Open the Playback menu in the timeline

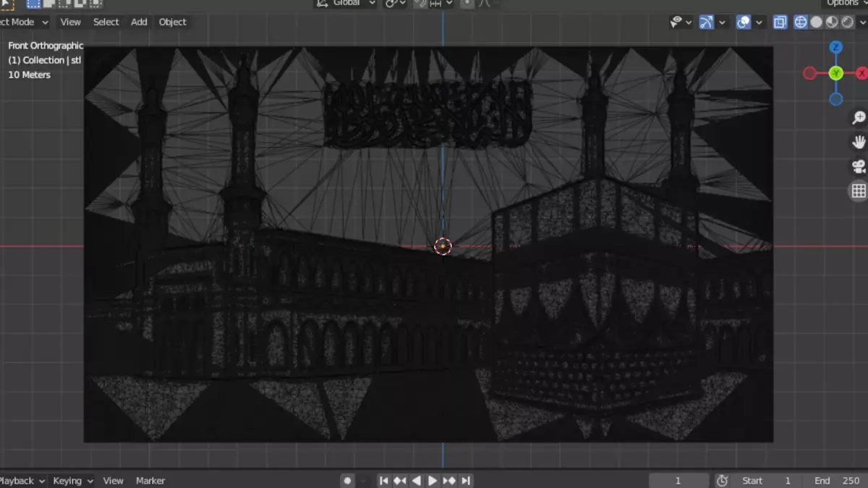pos(22,481)
